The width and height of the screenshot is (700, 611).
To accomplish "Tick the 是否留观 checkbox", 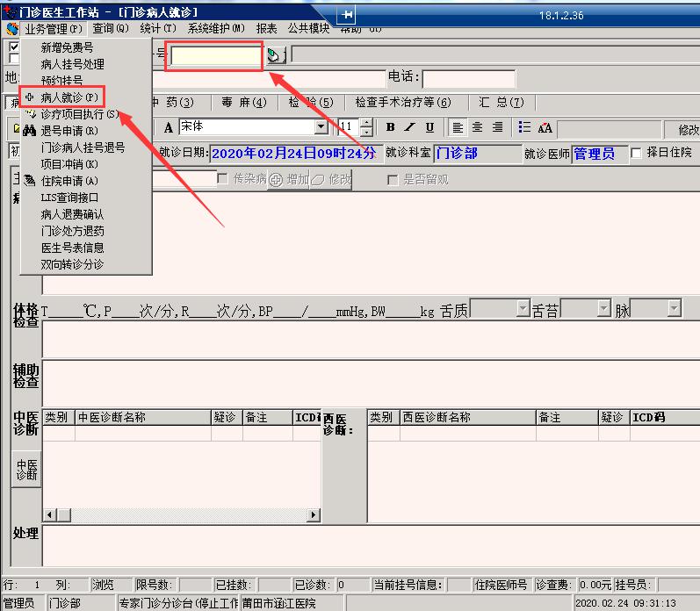I will [x=393, y=180].
